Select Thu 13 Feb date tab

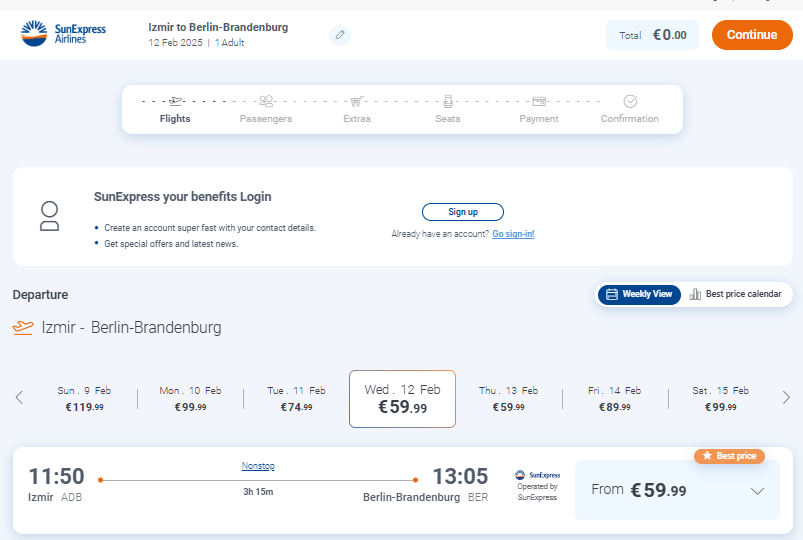tap(509, 399)
